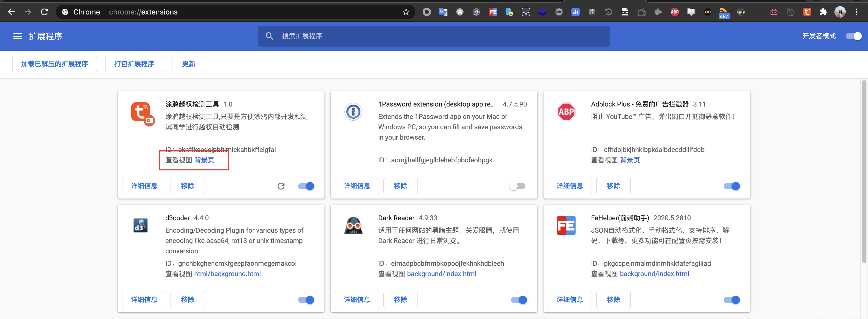Screen dimensions: 868x319
Task: Click 打包扩展程序 button
Action: pos(134,64)
